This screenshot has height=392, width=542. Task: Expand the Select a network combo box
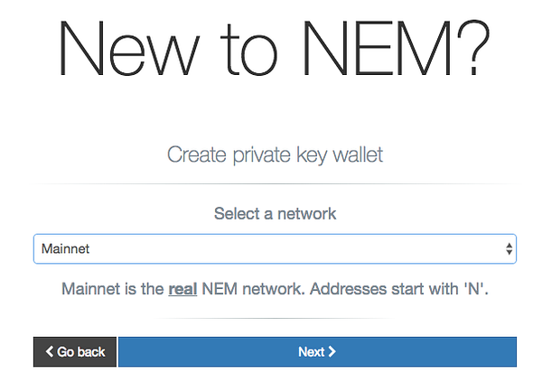coord(275,248)
